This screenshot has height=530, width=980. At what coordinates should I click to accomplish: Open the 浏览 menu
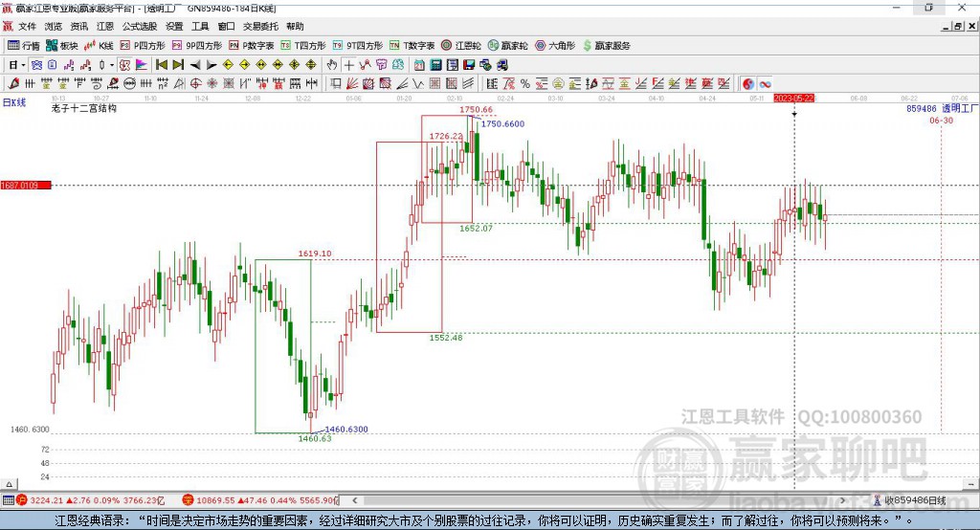(x=54, y=26)
